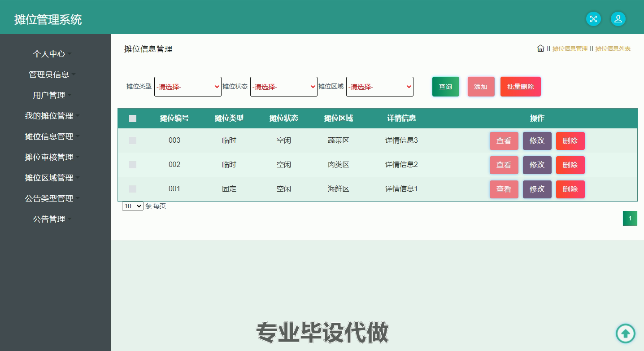Screen dimensions: 644x351
Task: Expand the 我的摊位管理 sidebar menu
Action: coord(52,116)
